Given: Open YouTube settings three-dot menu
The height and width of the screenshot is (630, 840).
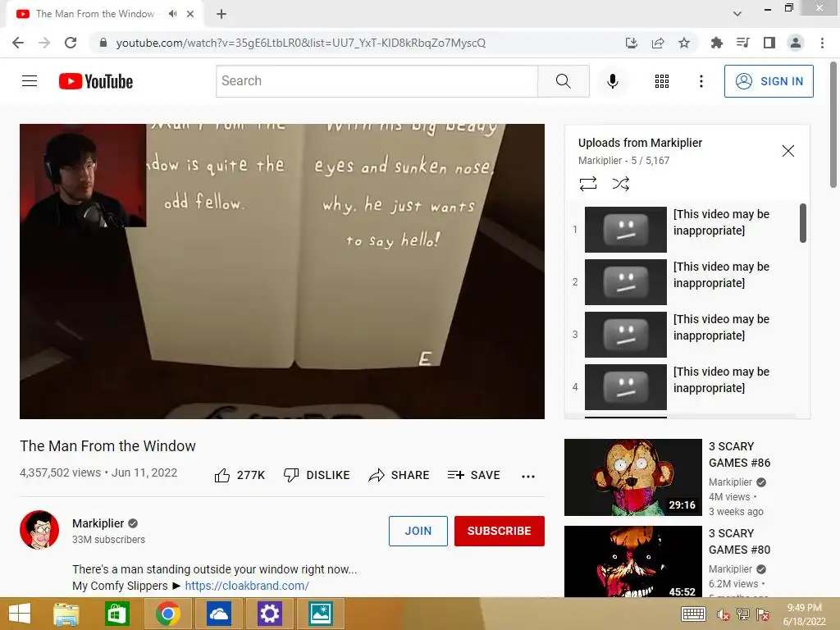Looking at the screenshot, I should (x=701, y=81).
